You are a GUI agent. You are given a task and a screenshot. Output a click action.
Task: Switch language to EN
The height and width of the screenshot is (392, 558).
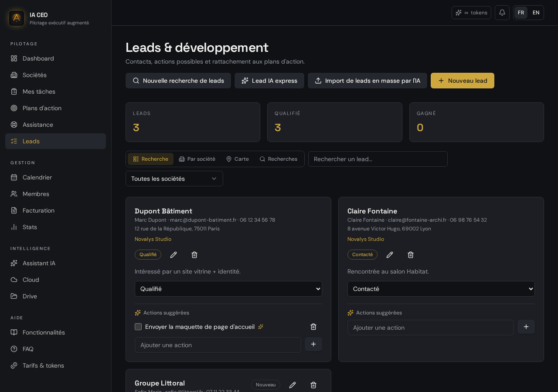coord(536,13)
